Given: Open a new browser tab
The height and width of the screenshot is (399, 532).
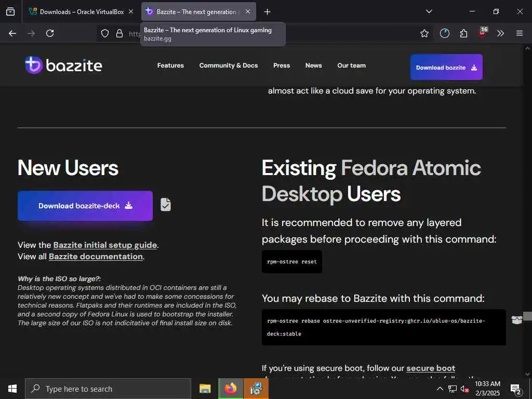Looking at the screenshot, I should [268, 12].
